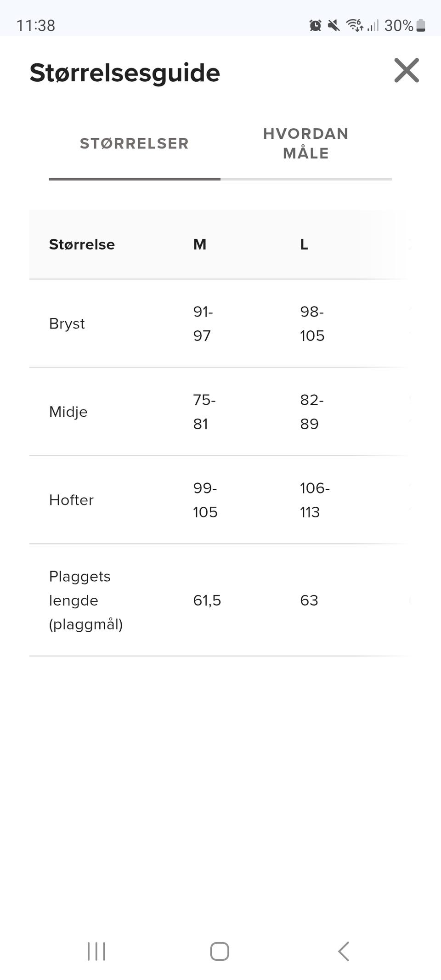
Task: Tap the Bryst row label
Action: point(67,324)
